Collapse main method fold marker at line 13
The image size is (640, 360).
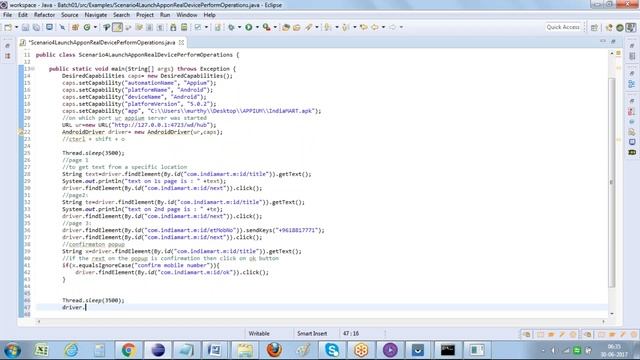[x=33, y=69]
